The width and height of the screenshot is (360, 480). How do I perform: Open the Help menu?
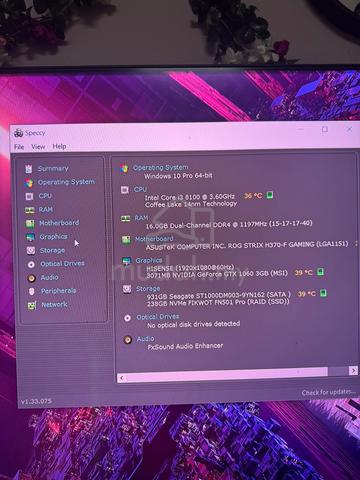point(59,146)
